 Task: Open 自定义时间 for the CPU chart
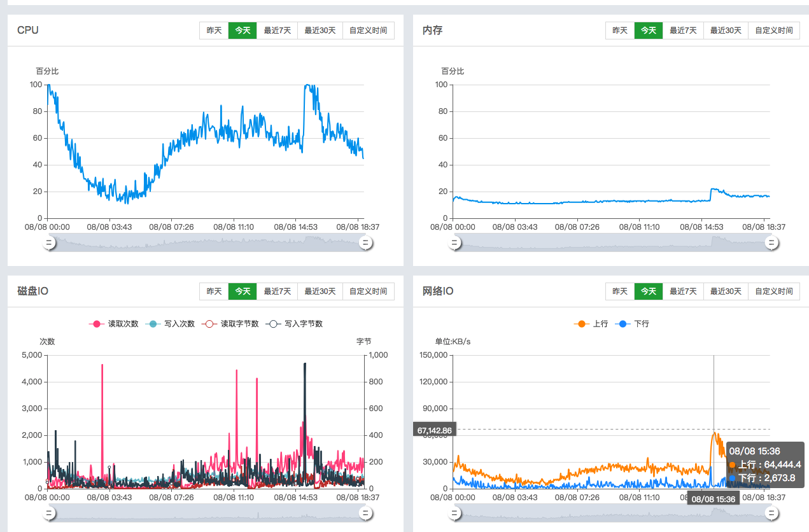pyautogui.click(x=368, y=31)
